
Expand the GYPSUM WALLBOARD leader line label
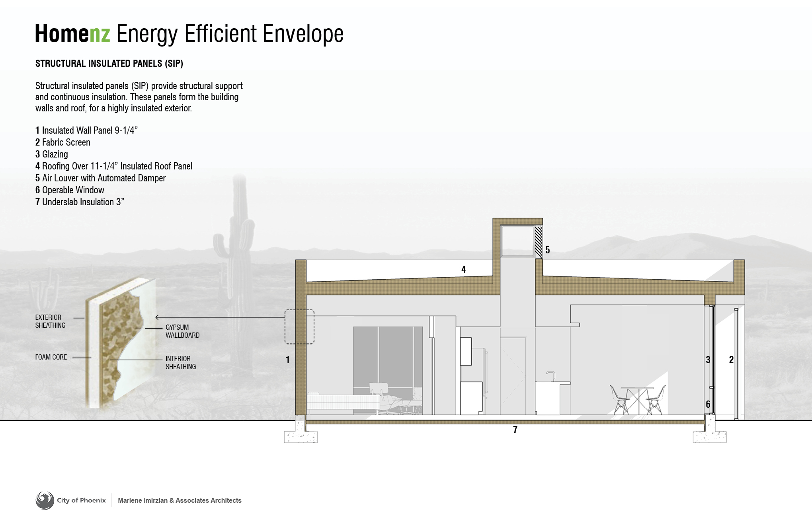183,331
